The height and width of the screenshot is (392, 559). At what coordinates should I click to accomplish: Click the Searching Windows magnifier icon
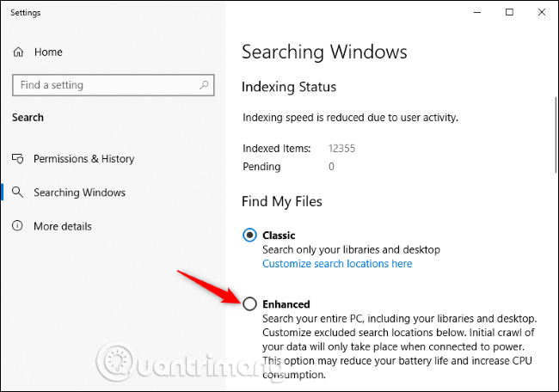pos(18,193)
